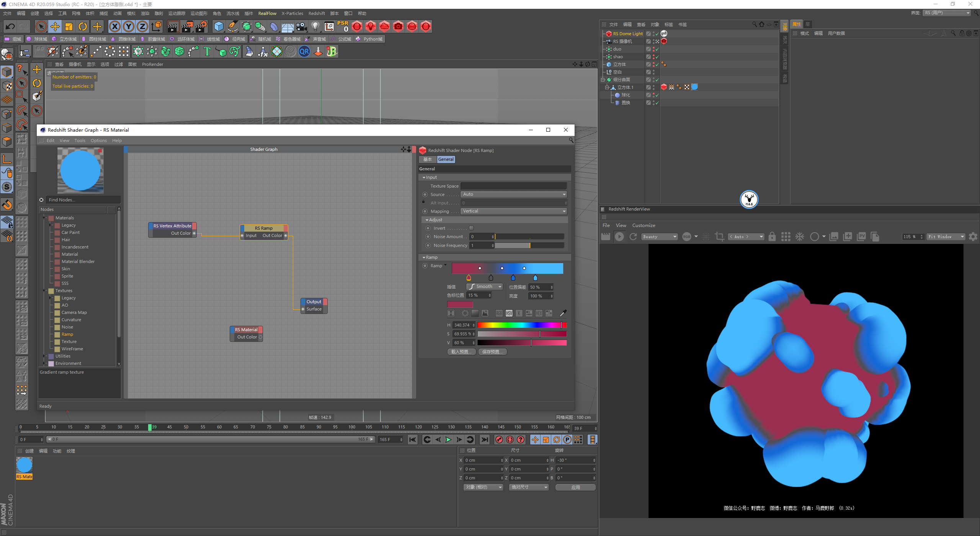980x536 pixels.
Task: Click the 保存预置 save preset button
Action: click(493, 352)
